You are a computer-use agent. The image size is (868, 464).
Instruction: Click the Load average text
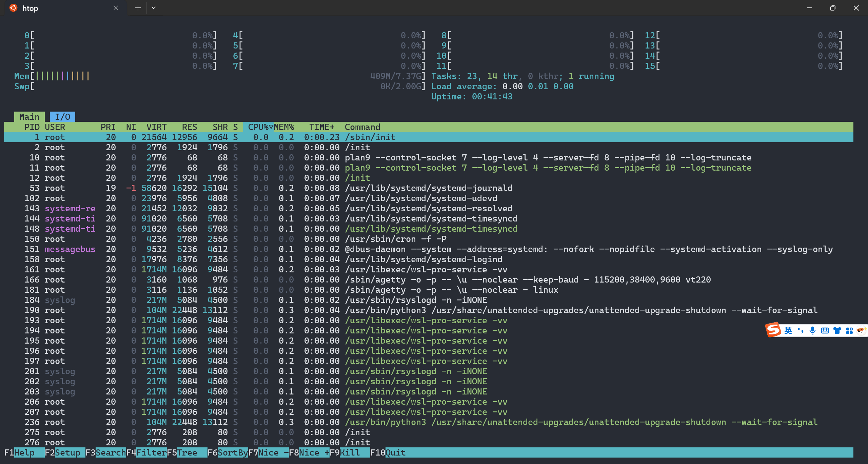pyautogui.click(x=502, y=86)
